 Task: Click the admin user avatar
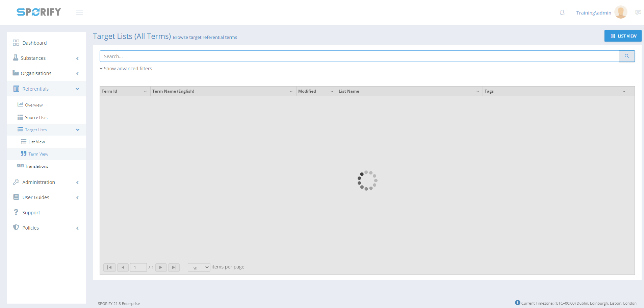621,13
